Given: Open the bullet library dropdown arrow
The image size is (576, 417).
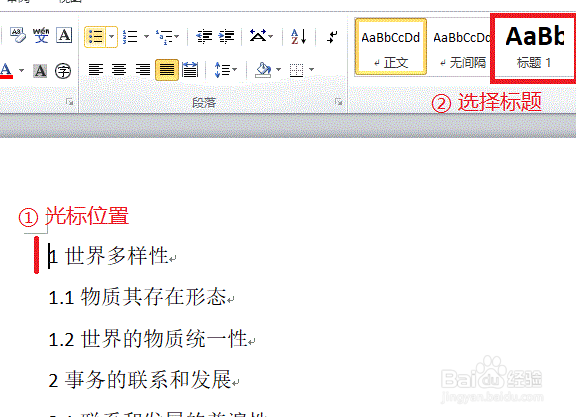Looking at the screenshot, I should [x=112, y=37].
